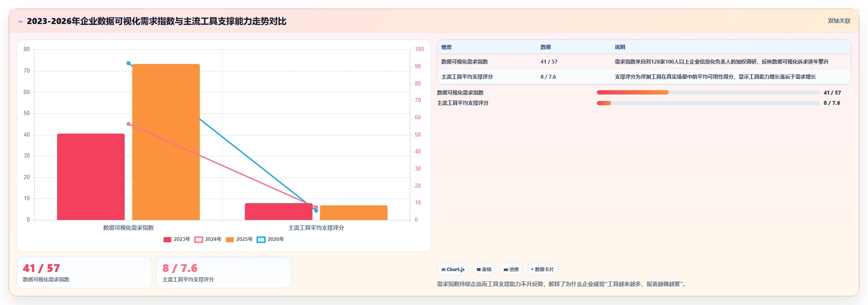The width and height of the screenshot is (868, 305).
Task: Click the chart heading 2023-2026年企业数据可视化需求指数
Action: point(156,21)
